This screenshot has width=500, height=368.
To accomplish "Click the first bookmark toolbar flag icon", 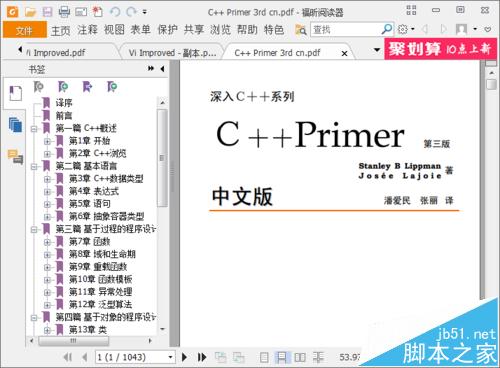I will point(39,87).
